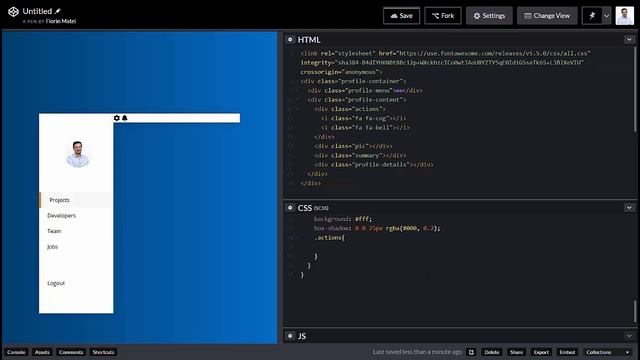The image size is (640, 360).
Task: Open Change View layout options
Action: click(547, 16)
